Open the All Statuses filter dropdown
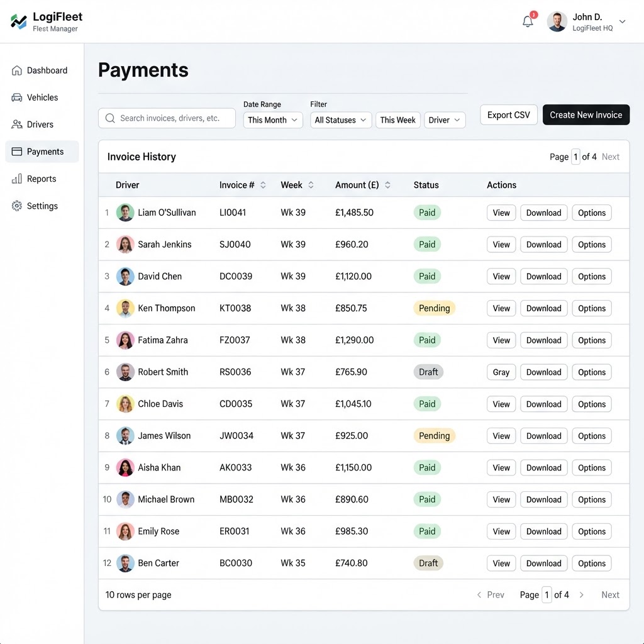The height and width of the screenshot is (644, 644). click(x=341, y=120)
